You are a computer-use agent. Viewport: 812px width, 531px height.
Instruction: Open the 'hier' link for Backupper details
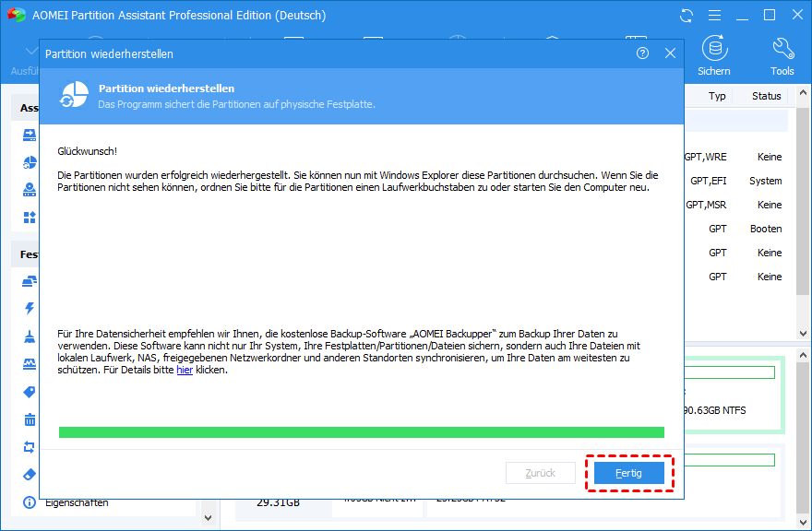coord(185,370)
